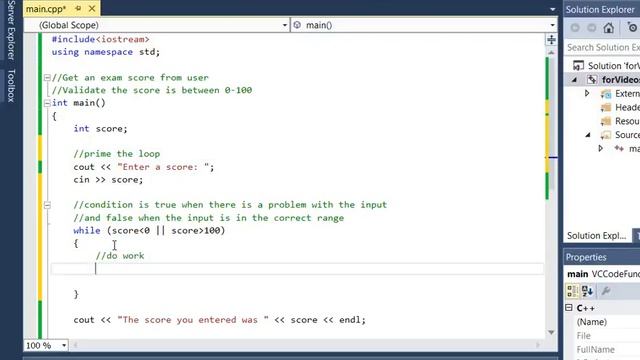640x360 pixels.
Task: Collapse the Source Files node
Action: (588, 135)
